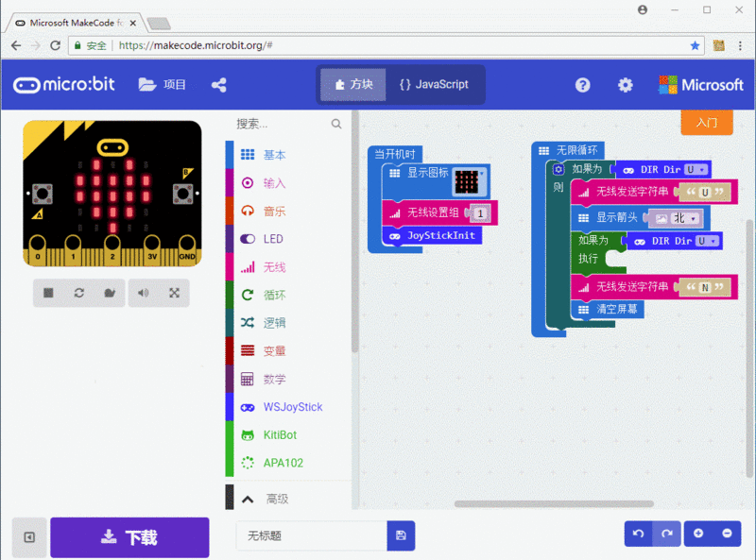Viewport: 756px width, 560px height.
Task: Select the 当开机时 on start block
Action: (x=395, y=154)
